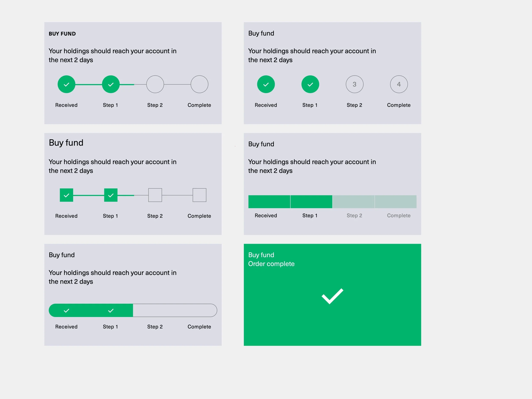The height and width of the screenshot is (399, 532).
Task: Click the green circle checkmark above Step 1 in uppercase BUY FUND card
Action: 111,84
